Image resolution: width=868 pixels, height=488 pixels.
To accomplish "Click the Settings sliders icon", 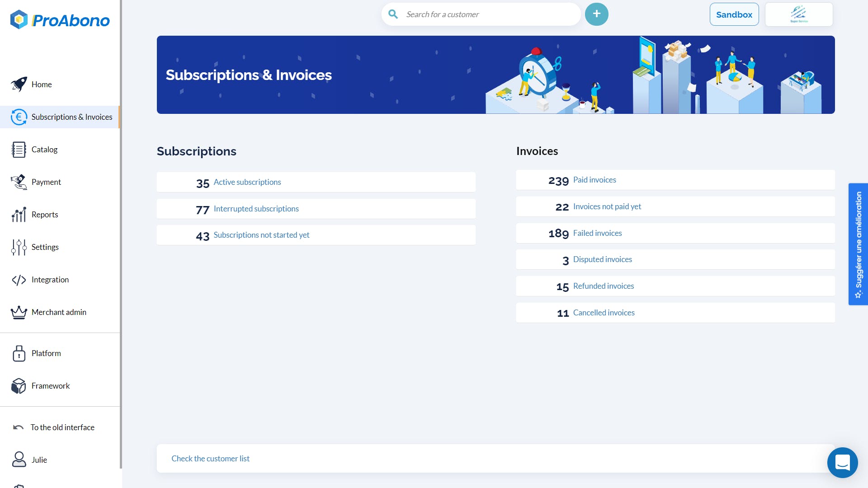I will (19, 247).
